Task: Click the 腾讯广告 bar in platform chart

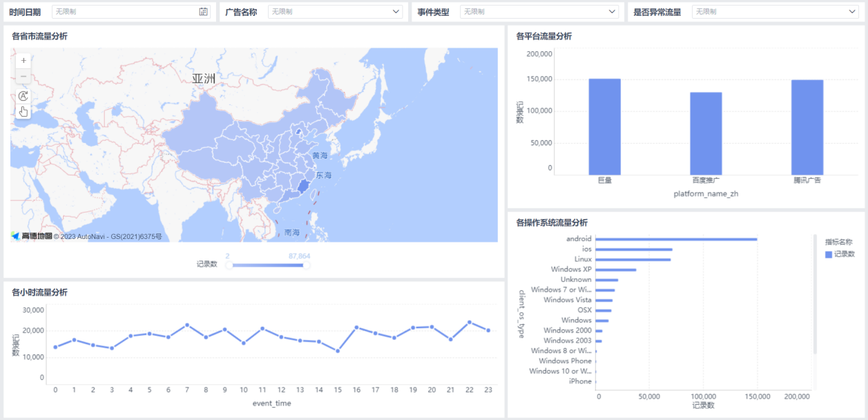Action: 807,127
